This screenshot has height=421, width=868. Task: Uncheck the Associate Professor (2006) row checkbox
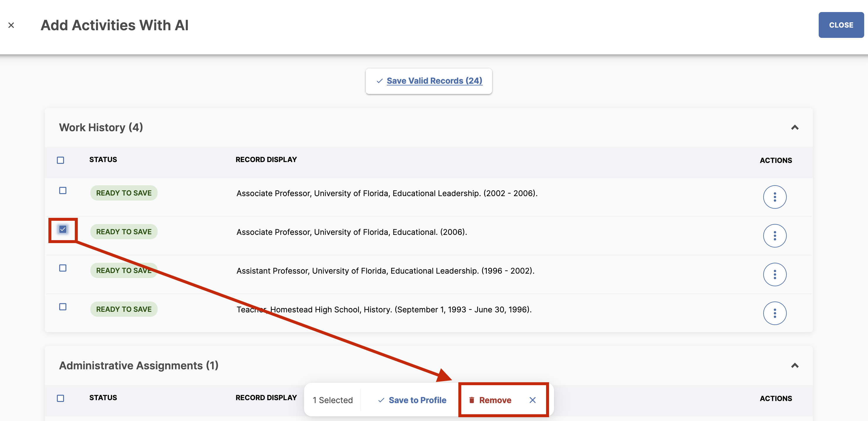pos(63,229)
